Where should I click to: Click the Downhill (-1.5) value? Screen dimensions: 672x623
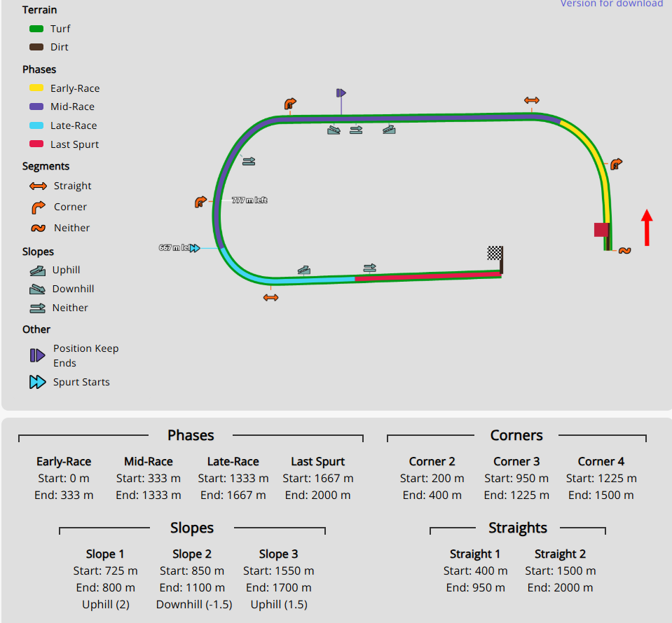click(x=194, y=605)
